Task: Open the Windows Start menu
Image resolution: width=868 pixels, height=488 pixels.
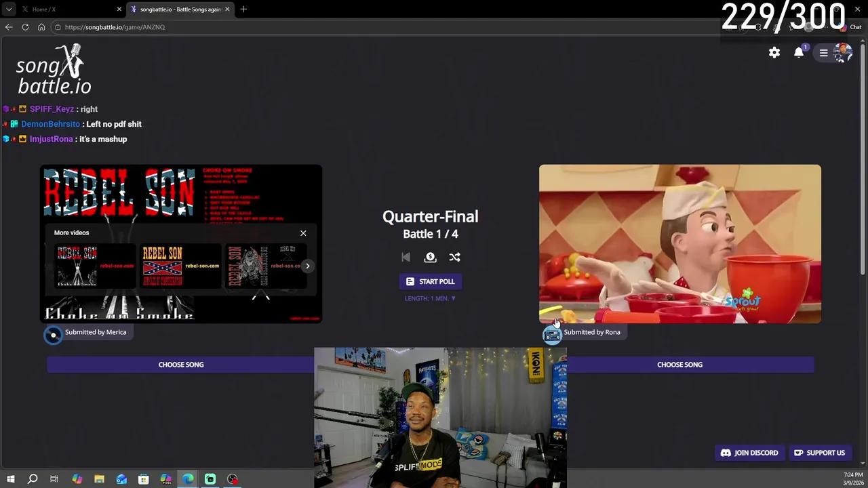Action: (10, 479)
